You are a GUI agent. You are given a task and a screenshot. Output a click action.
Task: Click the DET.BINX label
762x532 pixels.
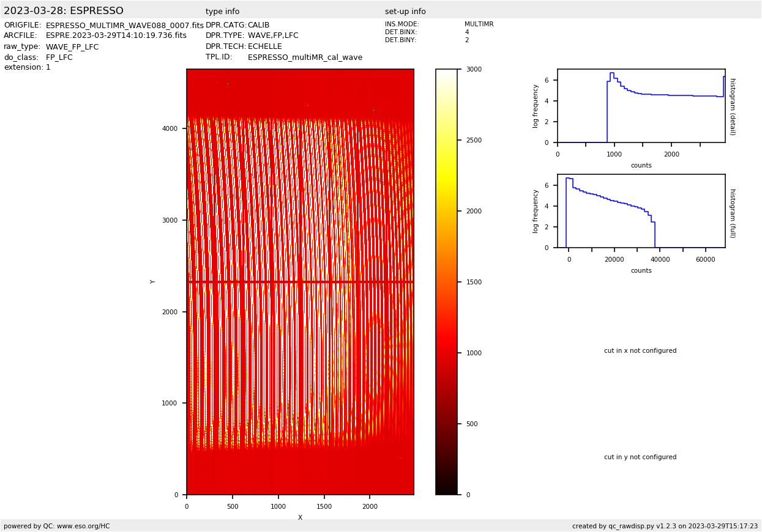(400, 32)
